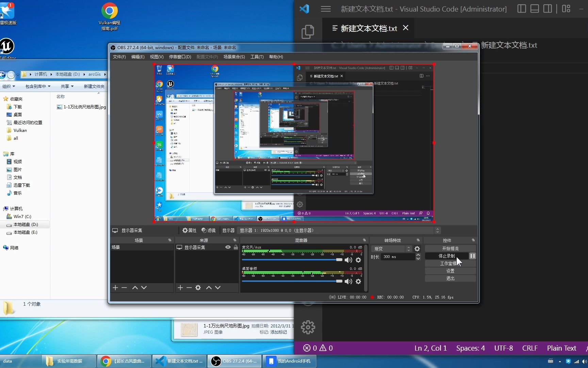Switch to Chrome window in taskbar
588x368 pixels.
point(124,361)
